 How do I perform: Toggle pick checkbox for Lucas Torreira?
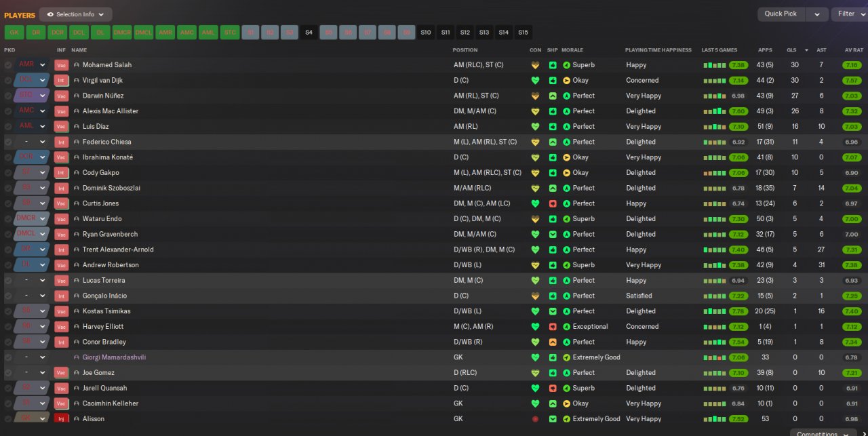[8, 281]
